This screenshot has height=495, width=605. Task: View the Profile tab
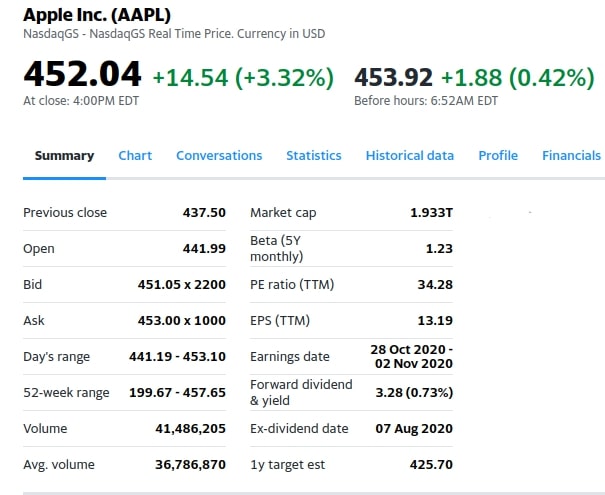pos(497,155)
